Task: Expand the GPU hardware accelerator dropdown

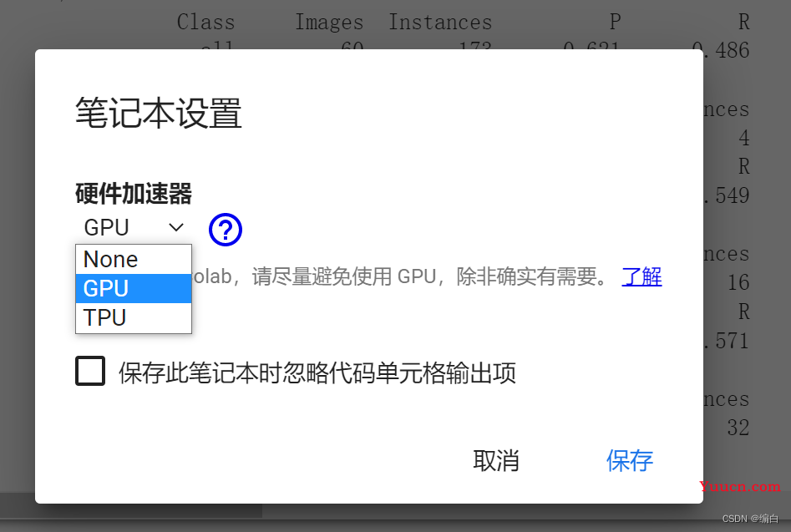Action: pos(133,227)
